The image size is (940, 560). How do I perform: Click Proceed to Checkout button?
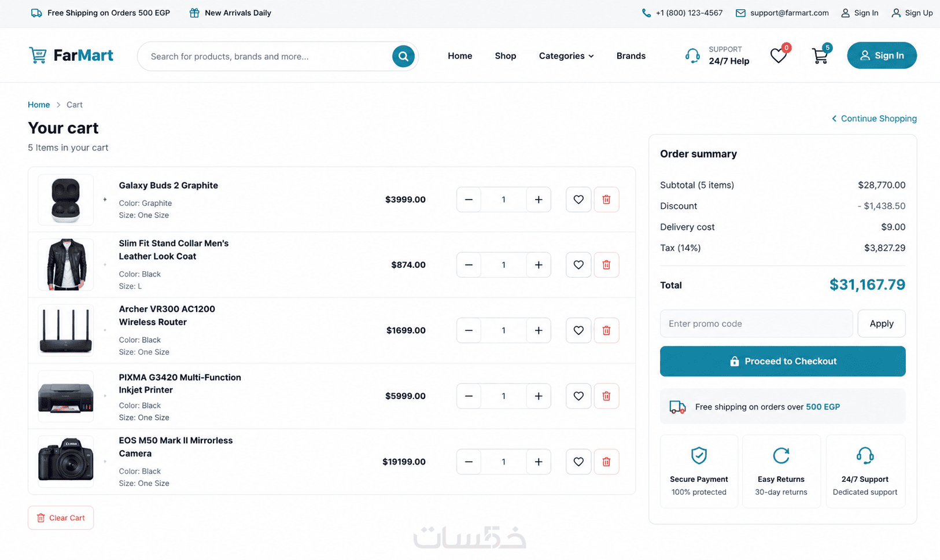(783, 361)
